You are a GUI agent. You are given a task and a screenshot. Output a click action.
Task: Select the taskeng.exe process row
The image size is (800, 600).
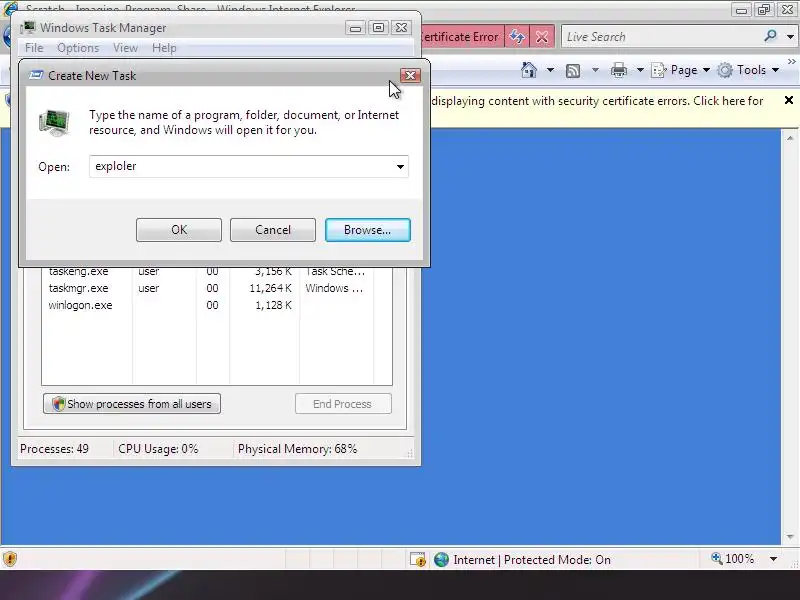point(217,272)
